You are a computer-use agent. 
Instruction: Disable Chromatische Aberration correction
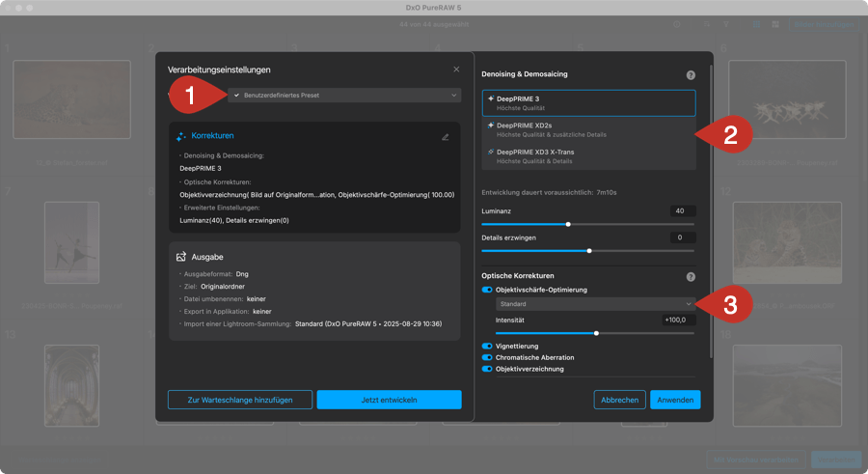click(x=487, y=357)
